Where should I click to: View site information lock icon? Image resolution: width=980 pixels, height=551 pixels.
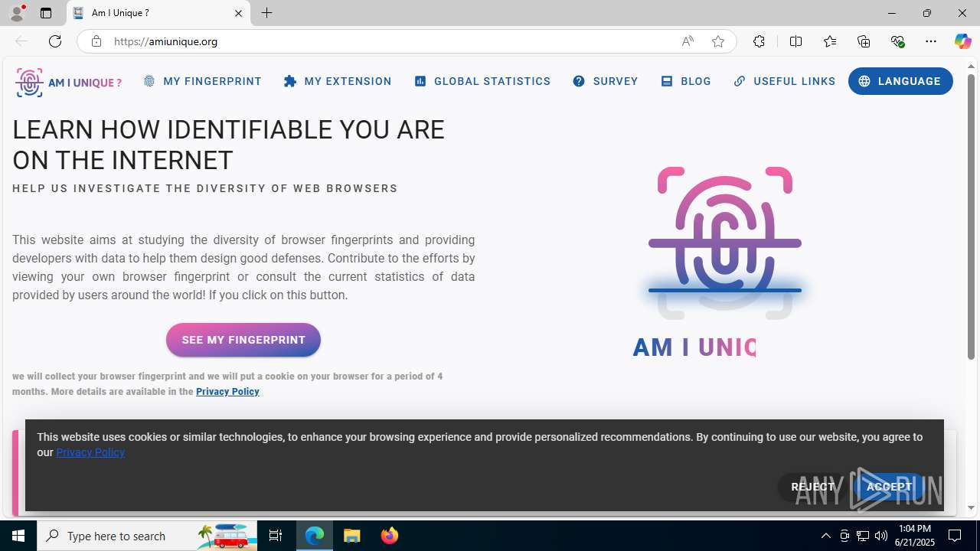click(x=96, y=41)
